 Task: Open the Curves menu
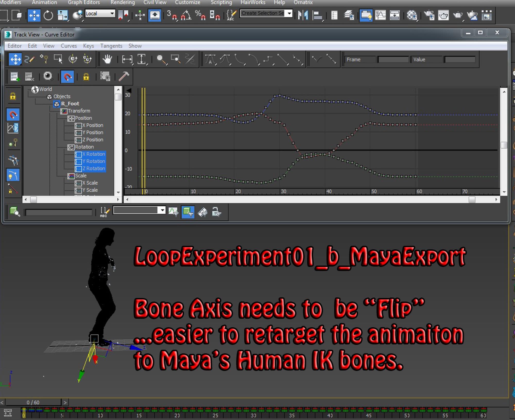(x=68, y=46)
